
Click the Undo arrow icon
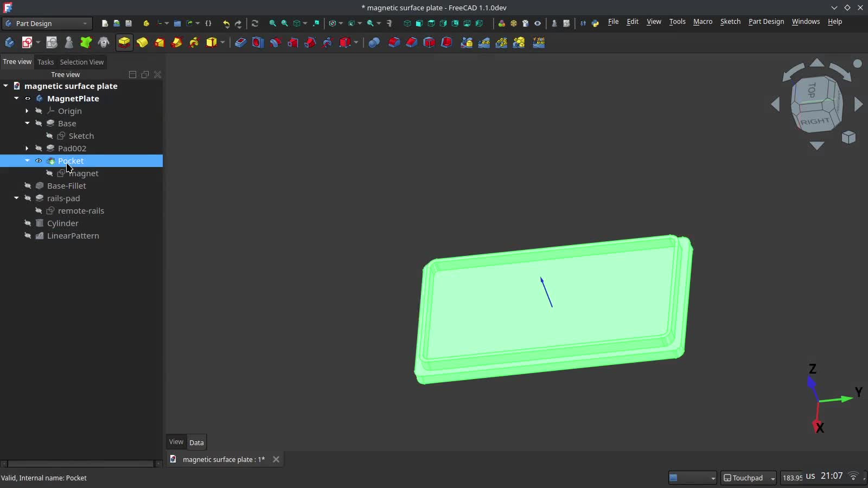226,23
